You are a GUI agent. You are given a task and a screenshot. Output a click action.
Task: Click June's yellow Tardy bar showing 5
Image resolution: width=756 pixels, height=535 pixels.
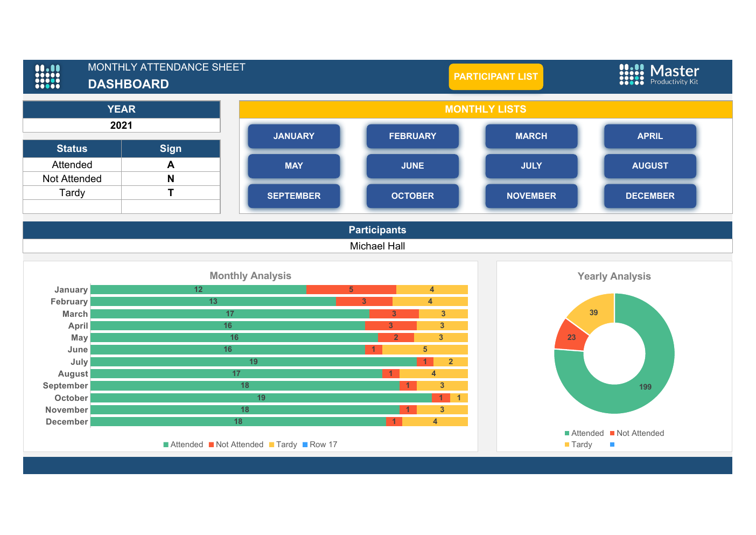pyautogui.click(x=425, y=349)
